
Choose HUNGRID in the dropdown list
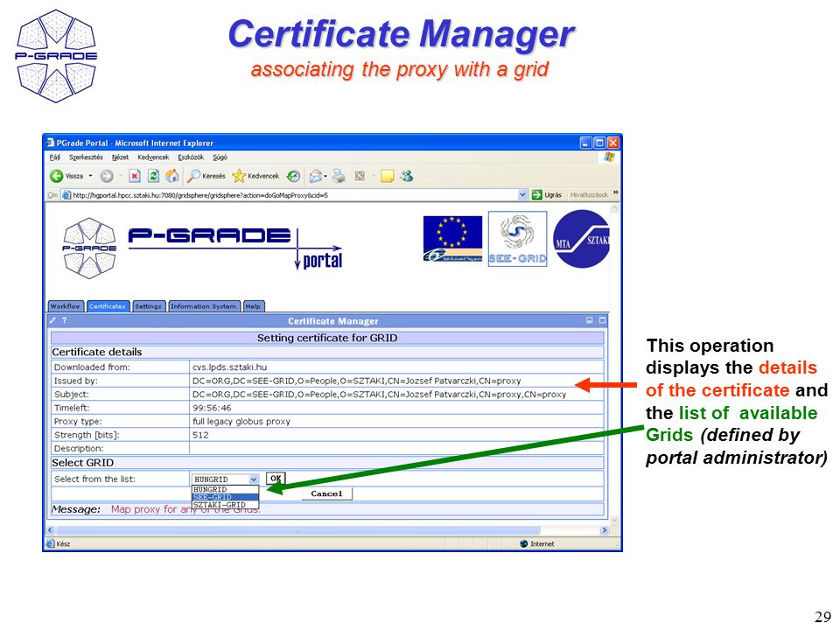tap(225, 490)
